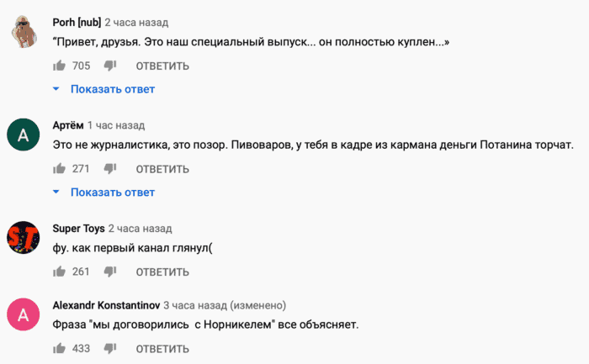Reply to Артём's comment via ОТВЕТИТЬ
Image resolution: width=589 pixels, height=364 pixels.
click(162, 169)
